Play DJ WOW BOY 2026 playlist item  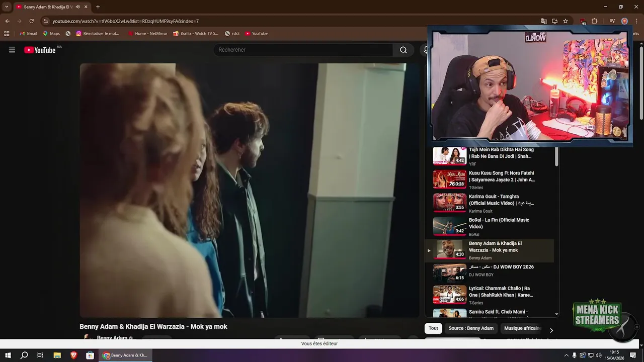pos(489,272)
